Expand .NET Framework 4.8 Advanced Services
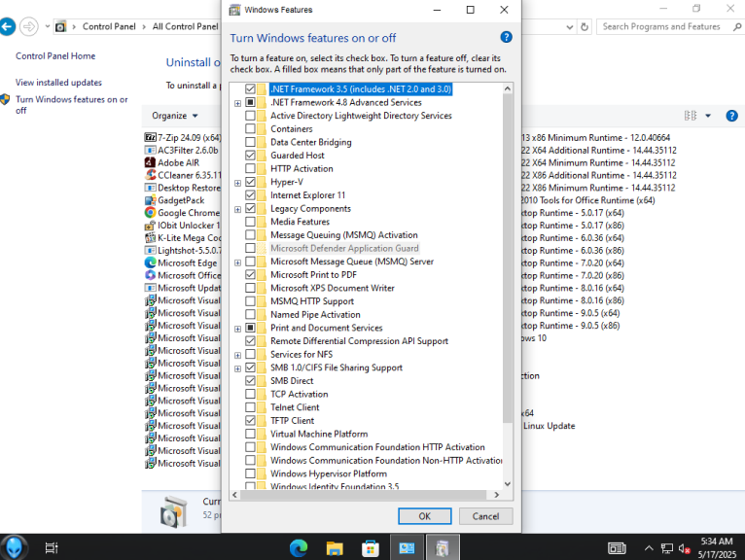 pyautogui.click(x=237, y=103)
